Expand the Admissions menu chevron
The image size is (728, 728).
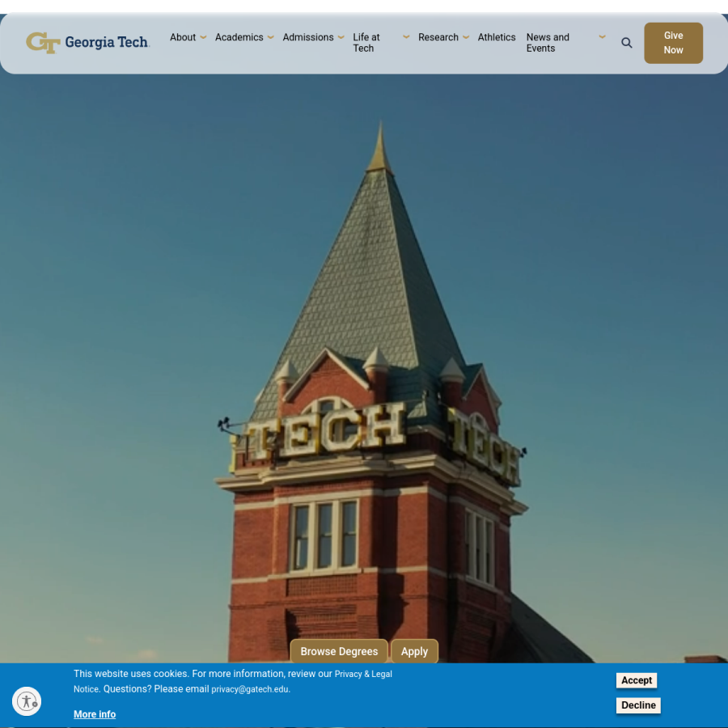[341, 37]
